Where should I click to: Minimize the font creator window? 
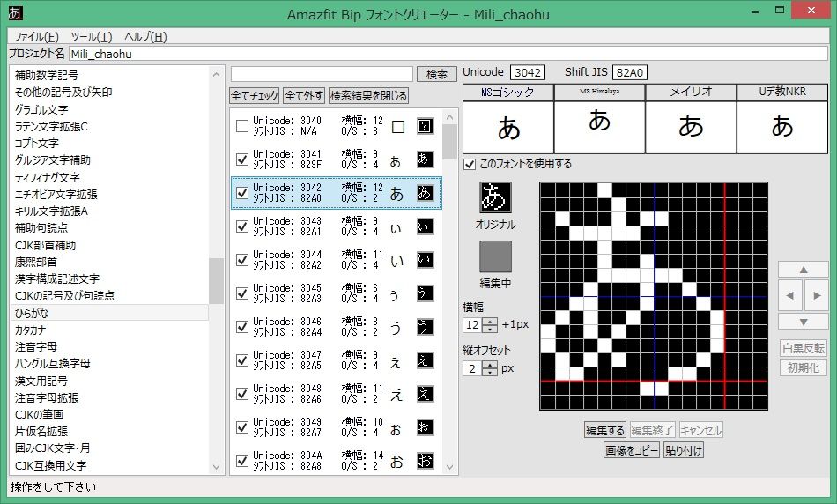click(757, 11)
